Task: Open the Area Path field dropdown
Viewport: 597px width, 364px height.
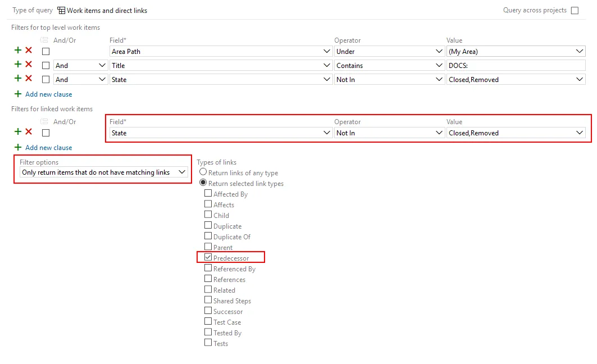Action: tap(221, 52)
